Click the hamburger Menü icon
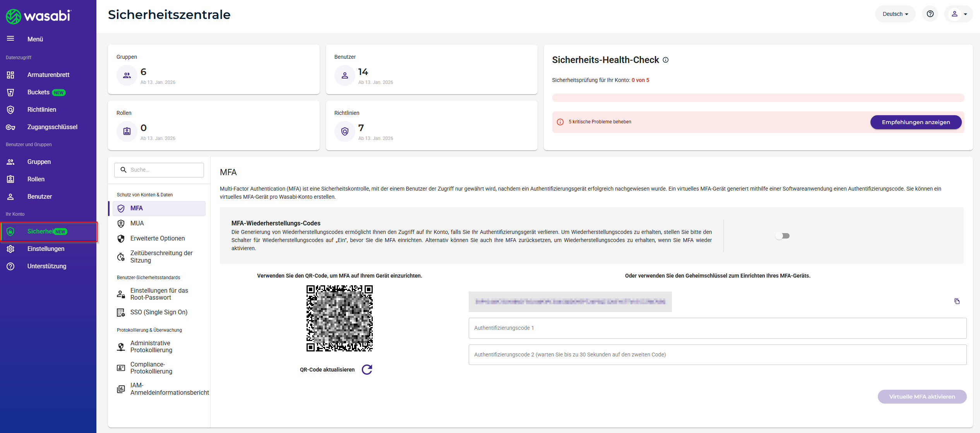 [10, 39]
